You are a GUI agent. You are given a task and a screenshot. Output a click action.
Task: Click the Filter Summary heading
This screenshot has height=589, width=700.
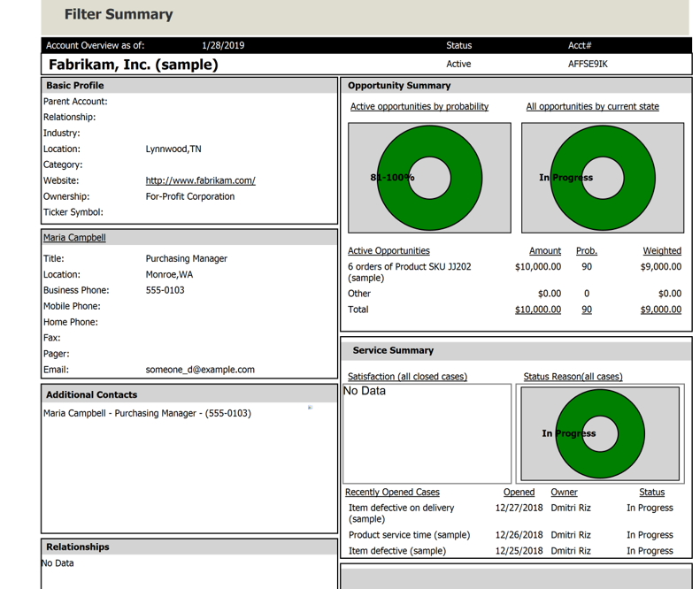point(119,14)
